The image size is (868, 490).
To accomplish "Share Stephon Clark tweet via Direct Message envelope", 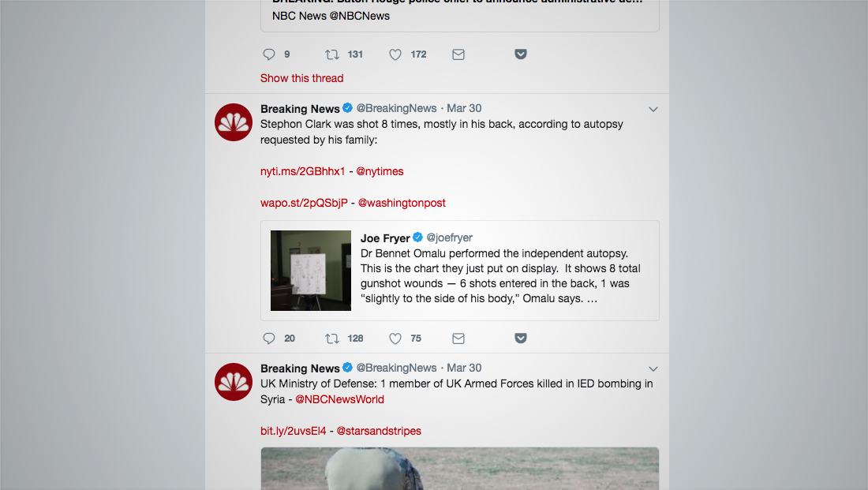I will (458, 338).
